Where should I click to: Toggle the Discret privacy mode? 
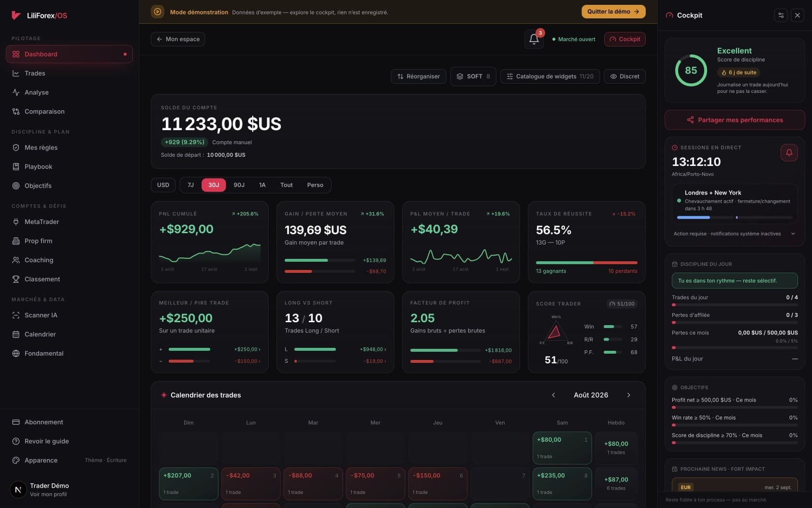coord(624,76)
